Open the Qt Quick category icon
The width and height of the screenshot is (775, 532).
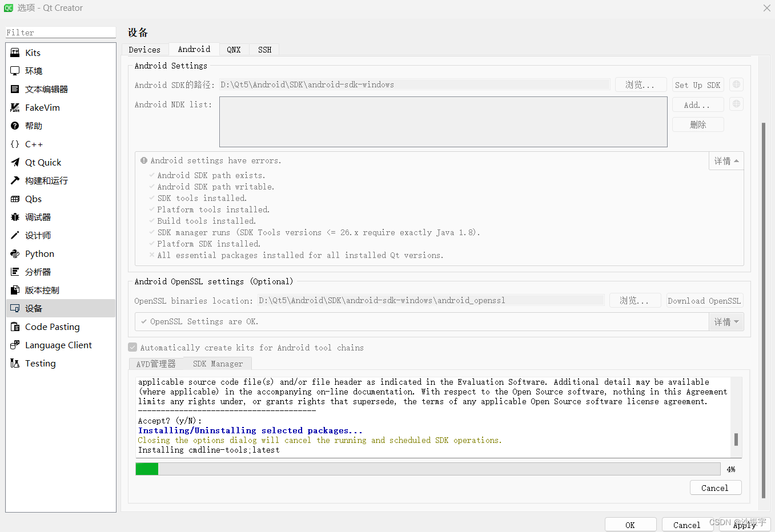pos(15,162)
